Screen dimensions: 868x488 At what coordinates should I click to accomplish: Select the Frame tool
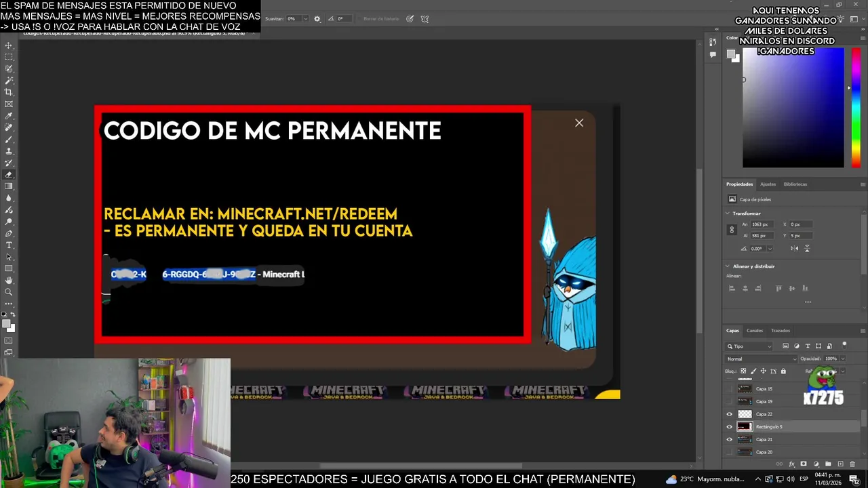point(9,104)
